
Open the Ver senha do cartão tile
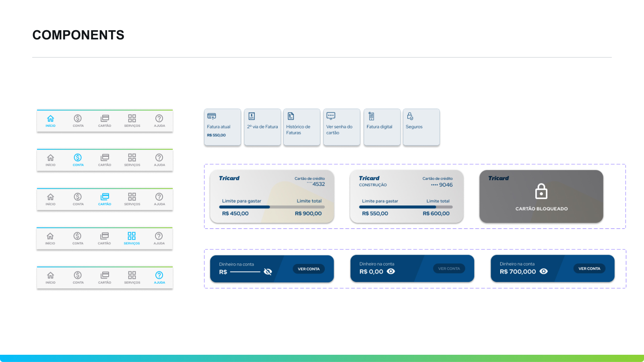(x=342, y=127)
